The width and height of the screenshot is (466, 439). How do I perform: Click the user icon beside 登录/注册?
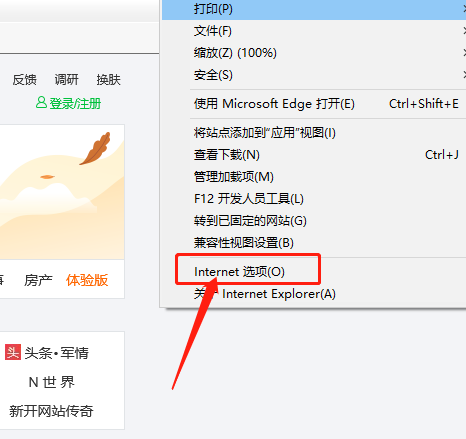[x=41, y=102]
